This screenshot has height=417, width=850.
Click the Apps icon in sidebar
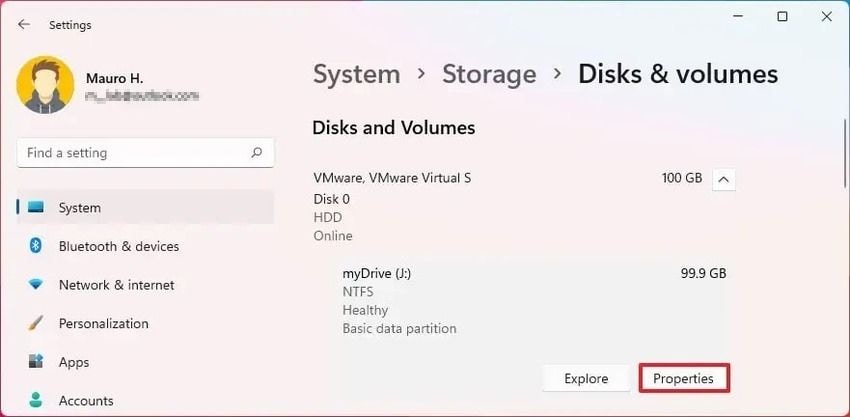coord(36,362)
